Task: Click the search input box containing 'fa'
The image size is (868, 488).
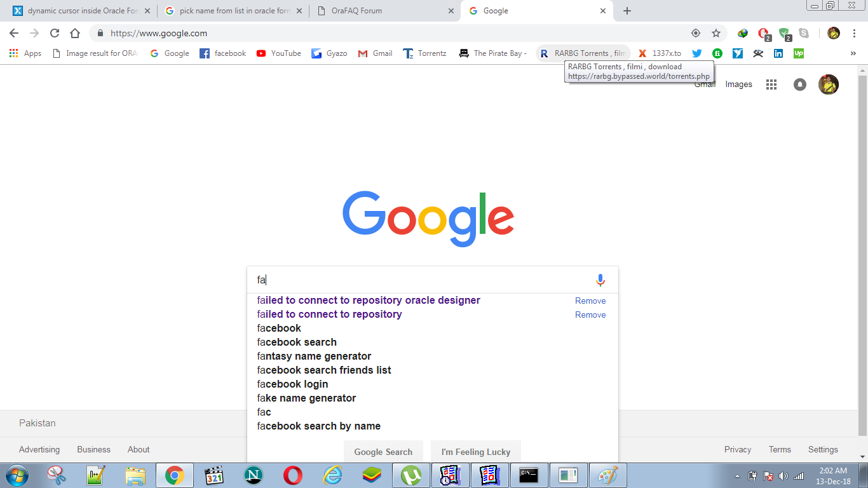Action: pyautogui.click(x=419, y=280)
